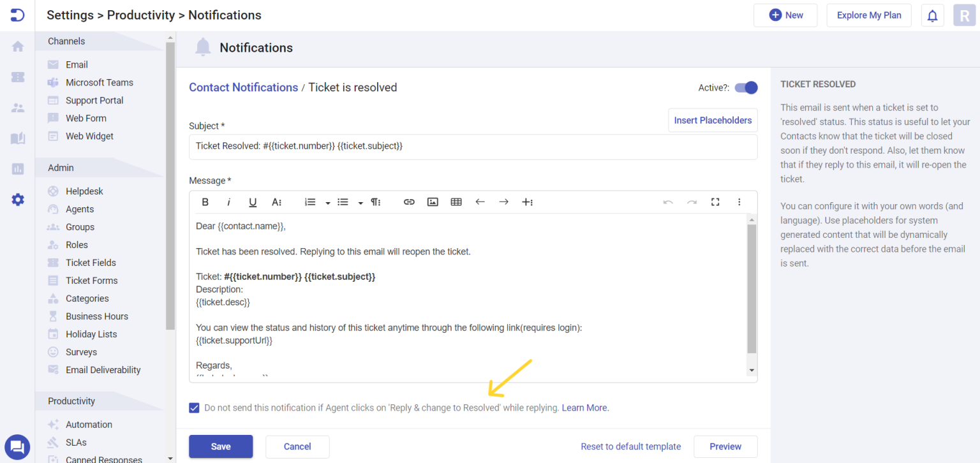Viewport: 980px width, 463px height.
Task: Open the chat support bubble
Action: (17, 446)
